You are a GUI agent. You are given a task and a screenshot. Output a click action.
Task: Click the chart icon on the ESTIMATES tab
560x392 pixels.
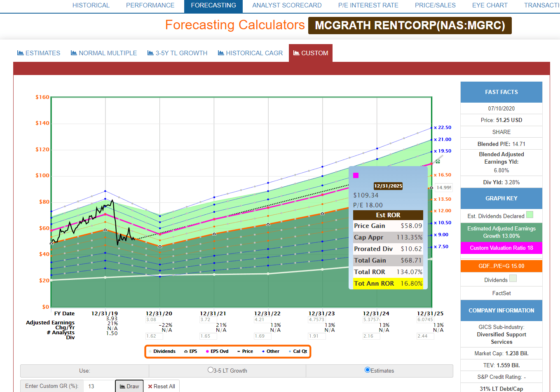click(20, 53)
